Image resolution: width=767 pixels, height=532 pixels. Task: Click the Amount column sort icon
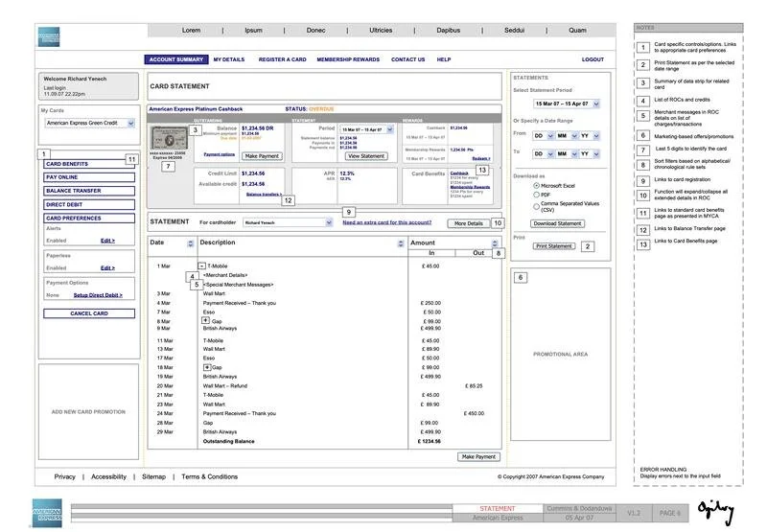(x=495, y=243)
